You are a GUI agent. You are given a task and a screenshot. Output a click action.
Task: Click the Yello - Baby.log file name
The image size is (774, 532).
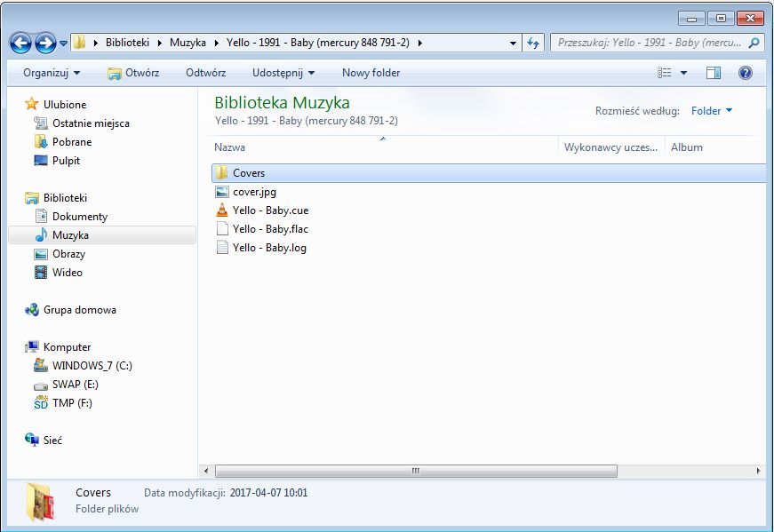tap(269, 247)
